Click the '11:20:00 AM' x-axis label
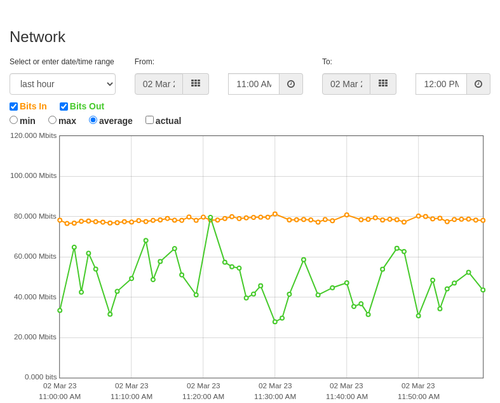Image resolution: width=500 pixels, height=403 pixels. pyautogui.click(x=203, y=397)
